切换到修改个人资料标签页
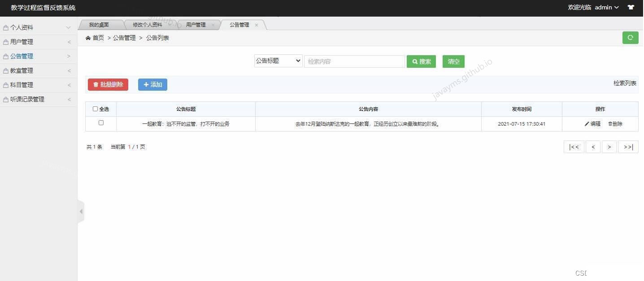This screenshot has width=644, height=281. pos(147,24)
